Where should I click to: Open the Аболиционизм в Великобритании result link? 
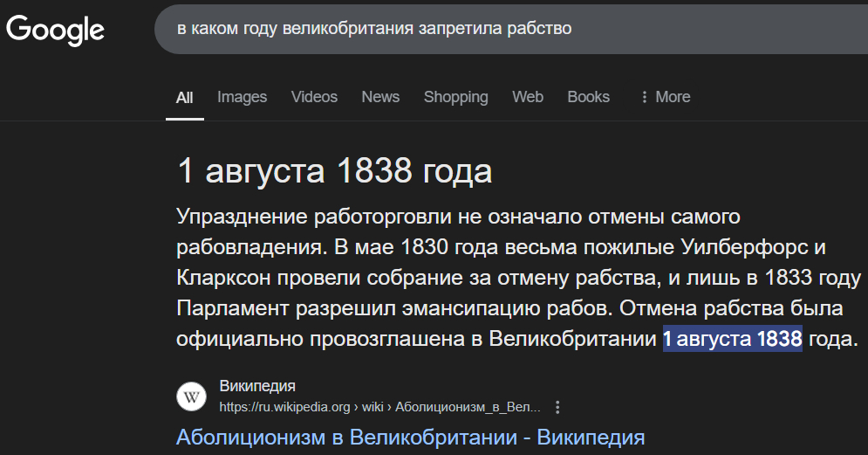click(410, 438)
